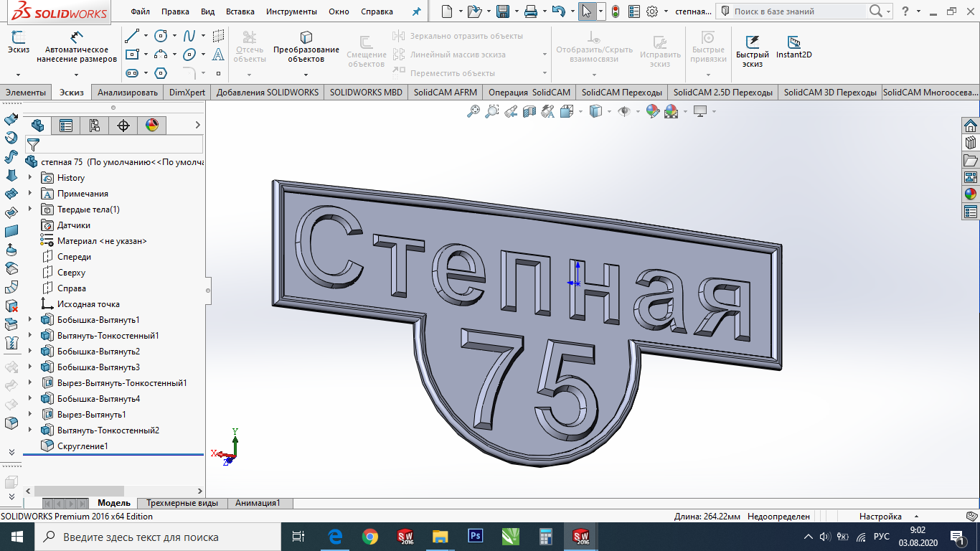Open the appearance color wheel tab

point(152,126)
